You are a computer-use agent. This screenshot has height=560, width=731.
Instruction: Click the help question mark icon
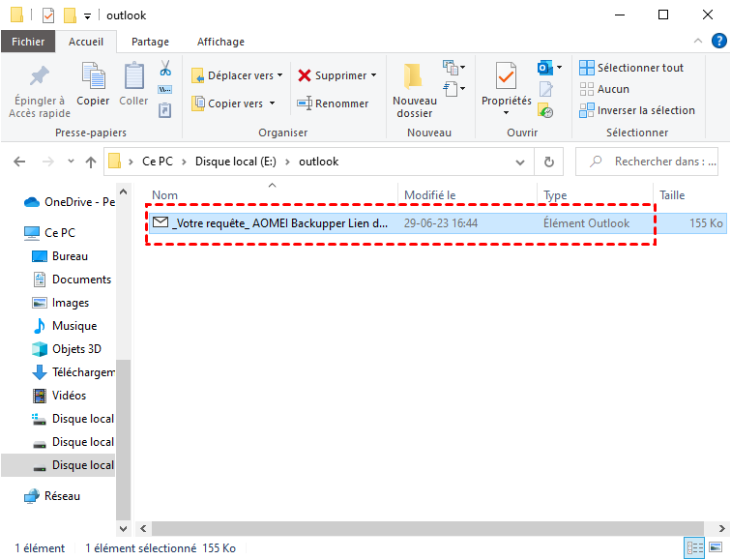coord(718,41)
